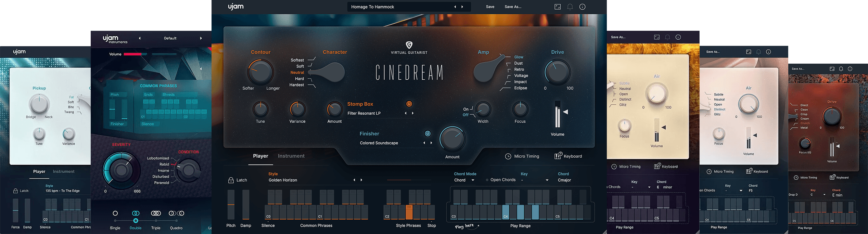Click Save As... in the Cinedream header
Screen dimensions: 868x234
tap(513, 7)
